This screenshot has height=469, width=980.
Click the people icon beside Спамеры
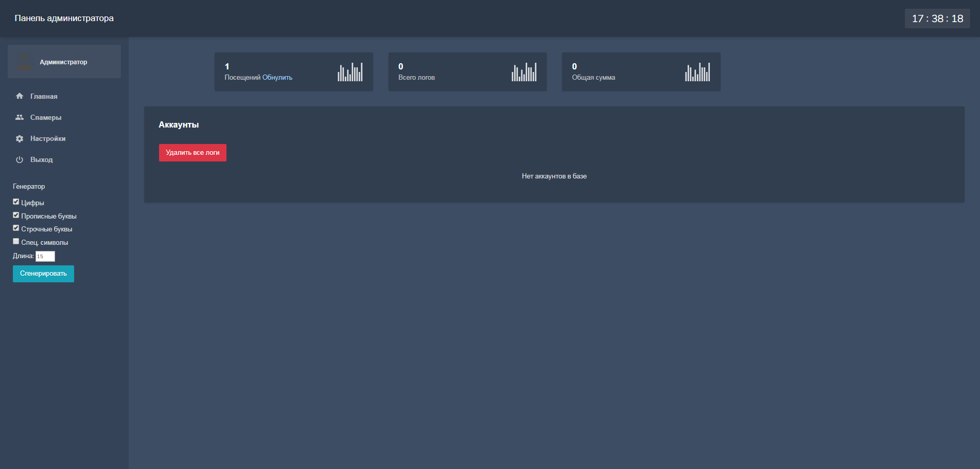(x=20, y=117)
